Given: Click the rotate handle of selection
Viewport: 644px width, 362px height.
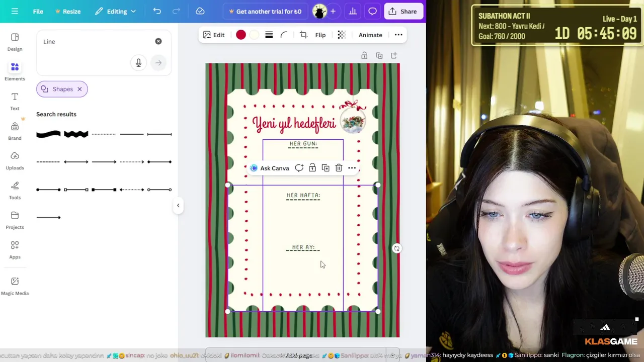Looking at the screenshot, I should (x=396, y=248).
